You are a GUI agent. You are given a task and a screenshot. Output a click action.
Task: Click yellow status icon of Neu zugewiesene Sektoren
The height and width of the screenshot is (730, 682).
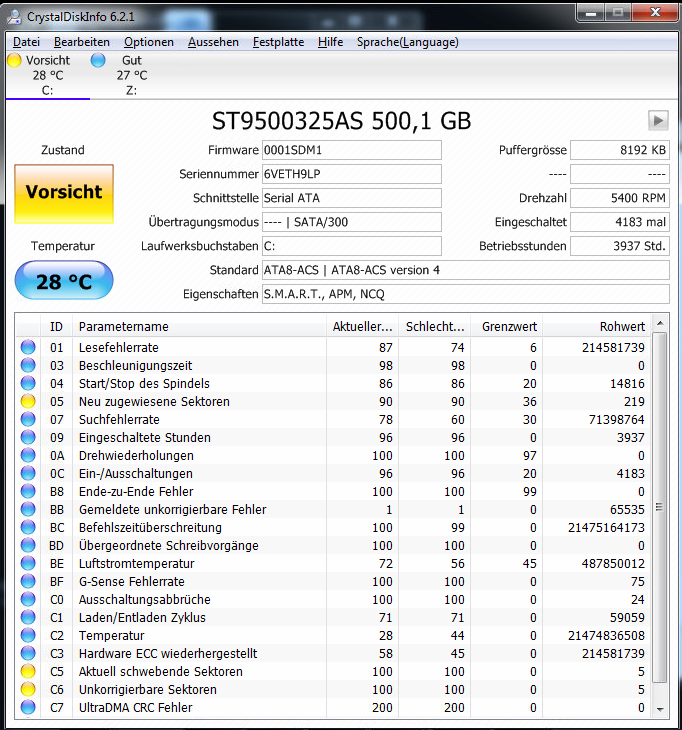tap(28, 401)
